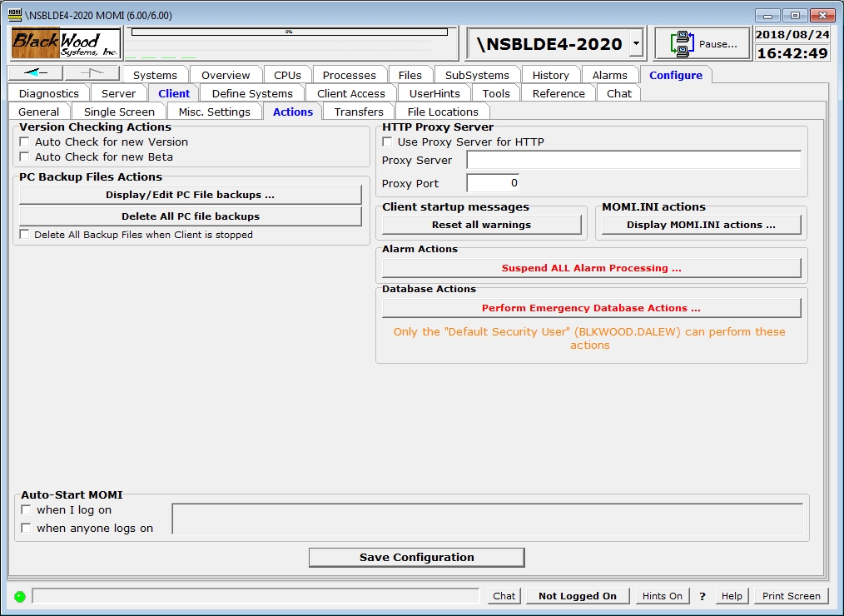Expand the NSBLDE4-2020 system dropdown

(x=636, y=44)
